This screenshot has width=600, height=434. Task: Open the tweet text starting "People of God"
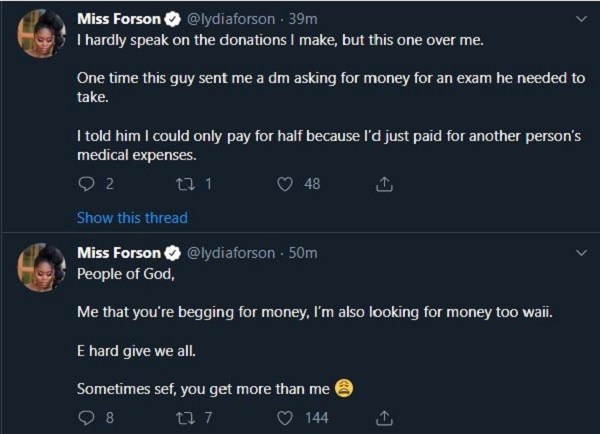pos(117,273)
